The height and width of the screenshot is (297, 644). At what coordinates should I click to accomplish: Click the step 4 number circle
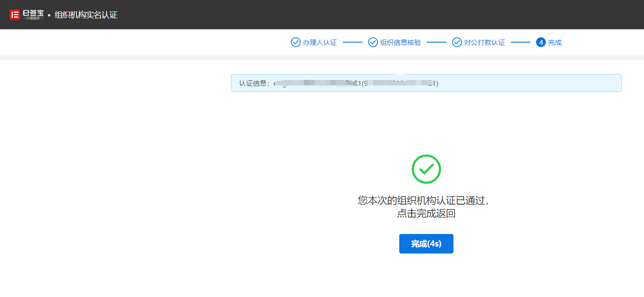[x=541, y=42]
